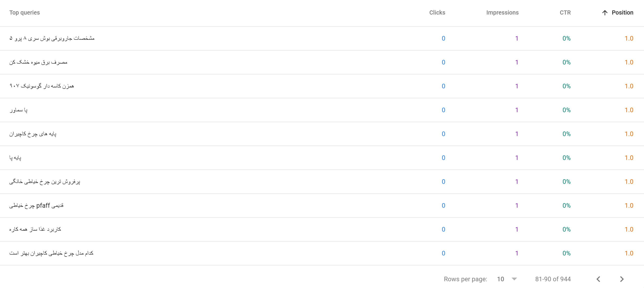Screen dimensions: 644x288
Task: Click the Position column header
Action: pos(622,13)
